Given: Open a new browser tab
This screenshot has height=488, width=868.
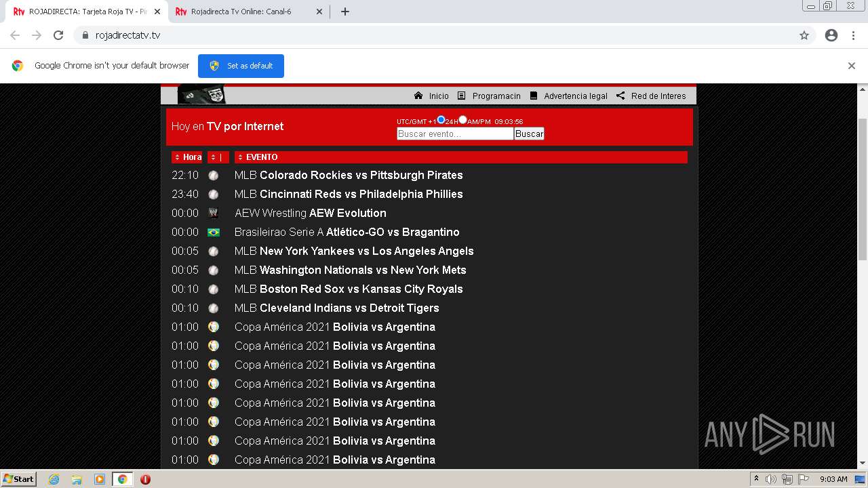Looking at the screenshot, I should (344, 12).
